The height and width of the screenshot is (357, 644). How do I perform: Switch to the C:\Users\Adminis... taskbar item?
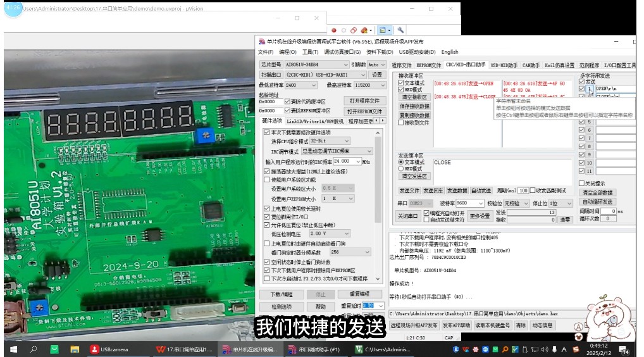tap(382, 349)
